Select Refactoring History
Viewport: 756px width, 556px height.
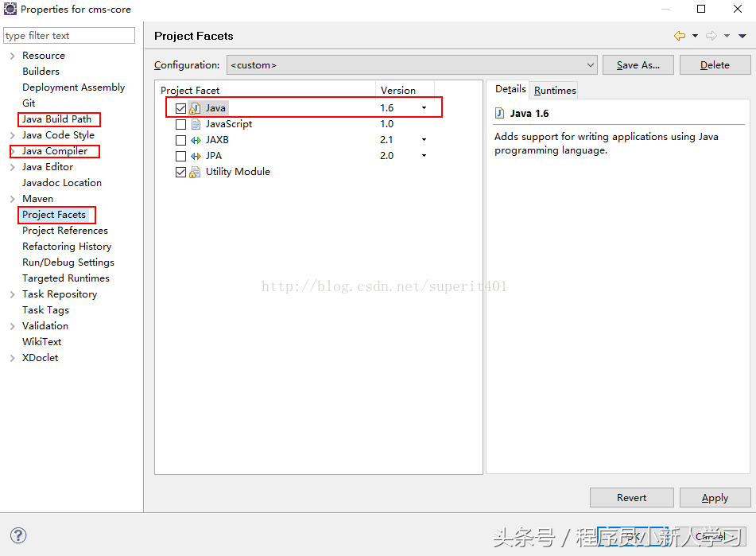(x=67, y=247)
